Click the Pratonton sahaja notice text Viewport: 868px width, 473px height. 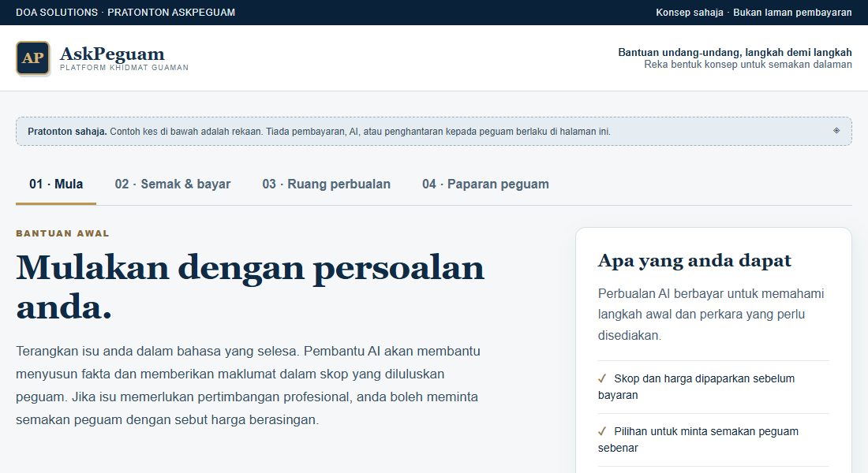click(x=319, y=132)
